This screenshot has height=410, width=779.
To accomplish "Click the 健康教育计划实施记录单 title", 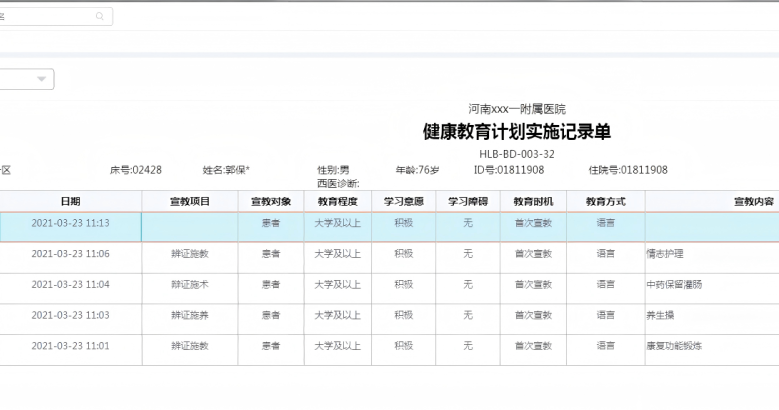I will click(x=517, y=132).
